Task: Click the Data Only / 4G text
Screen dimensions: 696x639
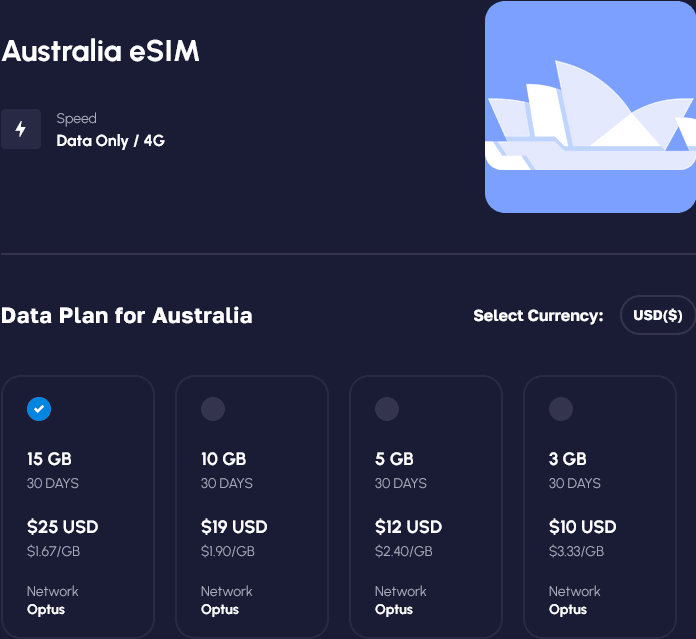Action: [110, 141]
